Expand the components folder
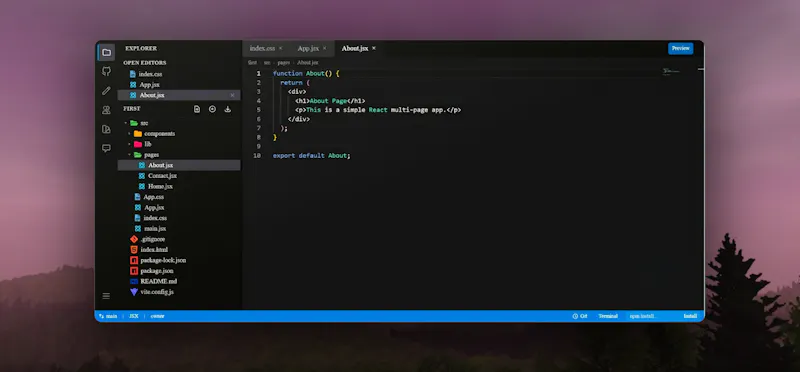The height and width of the screenshot is (372, 800). pyautogui.click(x=129, y=134)
